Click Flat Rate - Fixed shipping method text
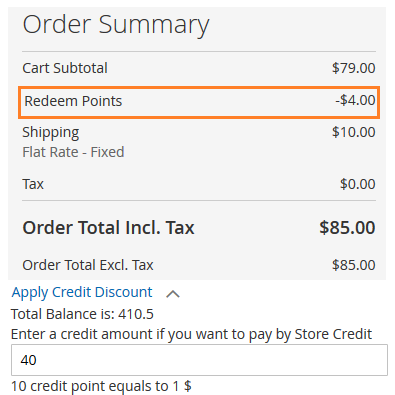 (73, 152)
